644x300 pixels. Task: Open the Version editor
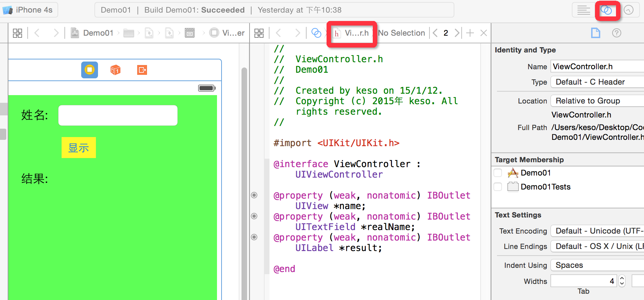[x=629, y=10]
